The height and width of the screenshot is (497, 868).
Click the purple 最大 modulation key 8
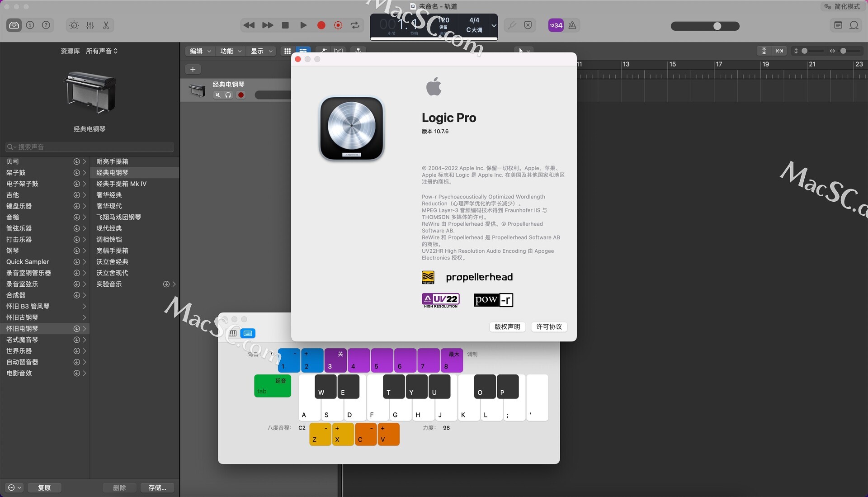tap(452, 360)
